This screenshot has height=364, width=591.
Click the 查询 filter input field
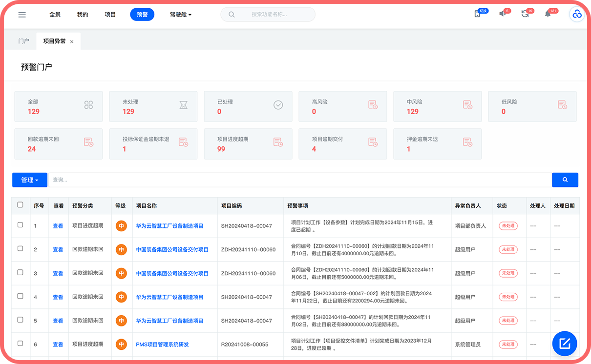tap(299, 180)
